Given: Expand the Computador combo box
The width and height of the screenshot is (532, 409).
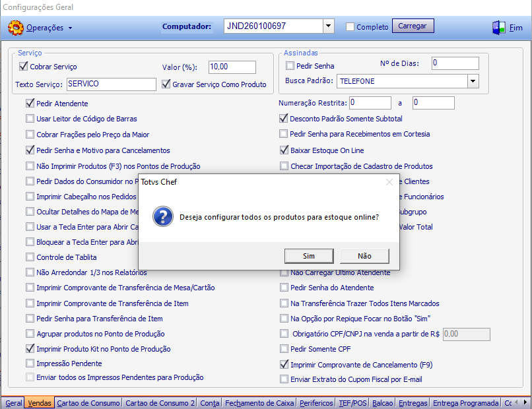Looking at the screenshot, I should [328, 26].
